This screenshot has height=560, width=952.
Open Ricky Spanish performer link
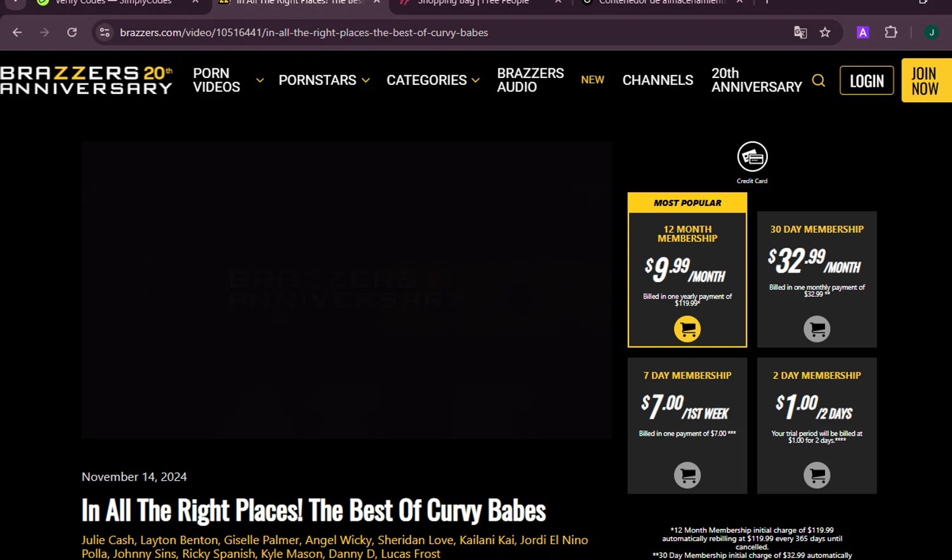(218, 554)
